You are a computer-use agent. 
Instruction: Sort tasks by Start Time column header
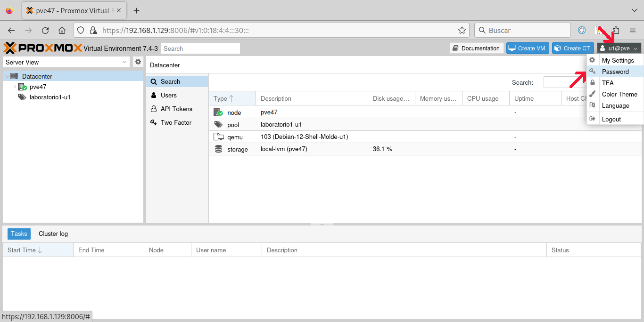[38, 250]
